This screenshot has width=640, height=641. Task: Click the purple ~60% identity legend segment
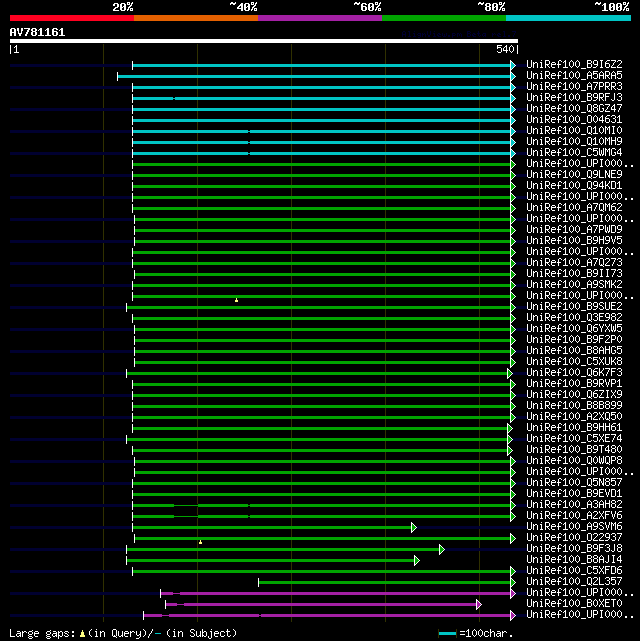click(x=320, y=18)
